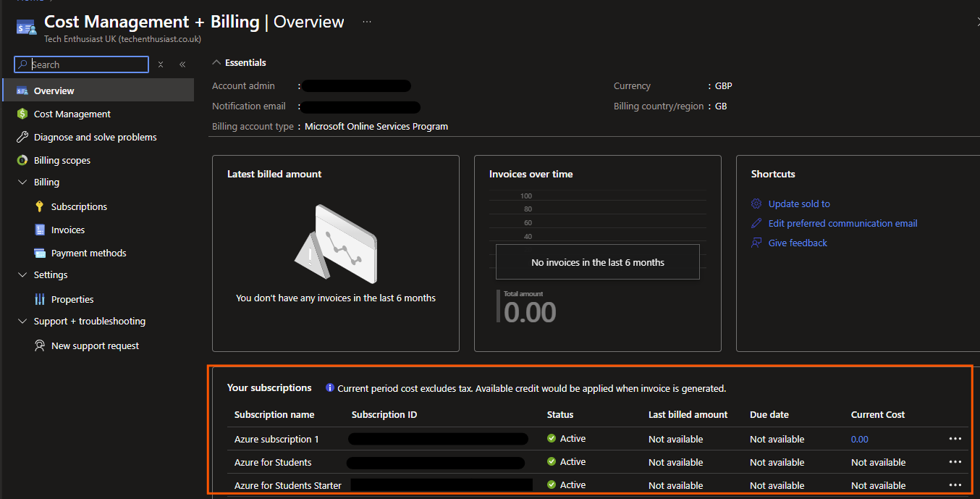Click the info icon next to Your subscriptions
Image resolution: width=980 pixels, height=499 pixels.
[330, 388]
